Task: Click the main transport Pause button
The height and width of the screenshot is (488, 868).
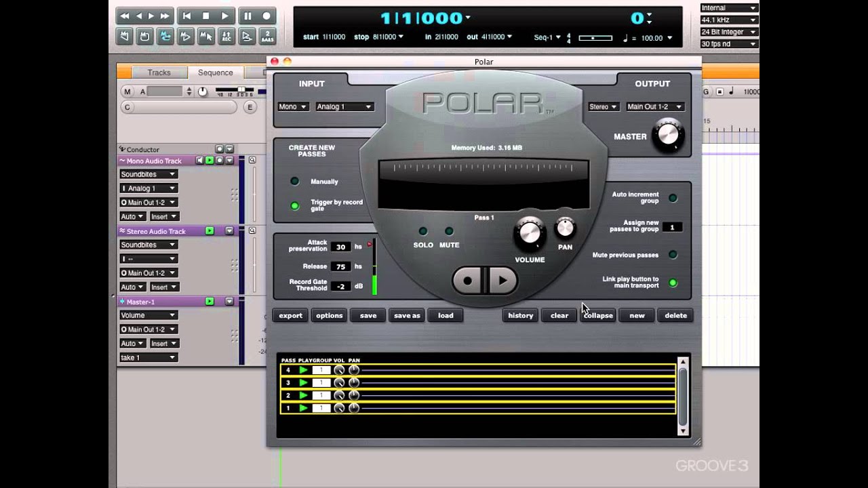Action: (x=248, y=16)
